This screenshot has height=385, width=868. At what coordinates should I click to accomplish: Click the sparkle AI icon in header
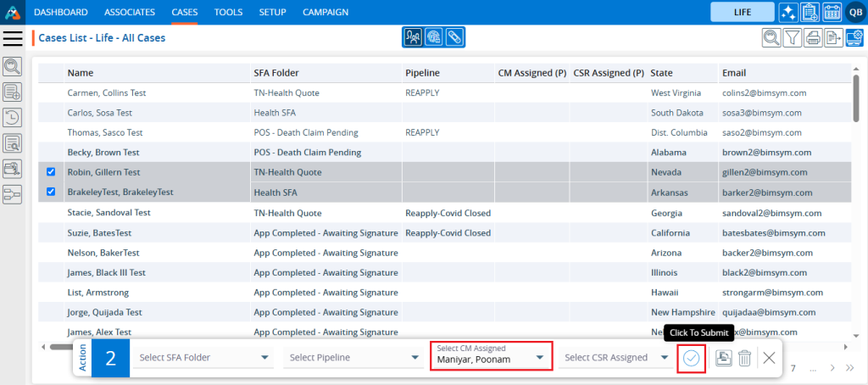pyautogui.click(x=787, y=12)
